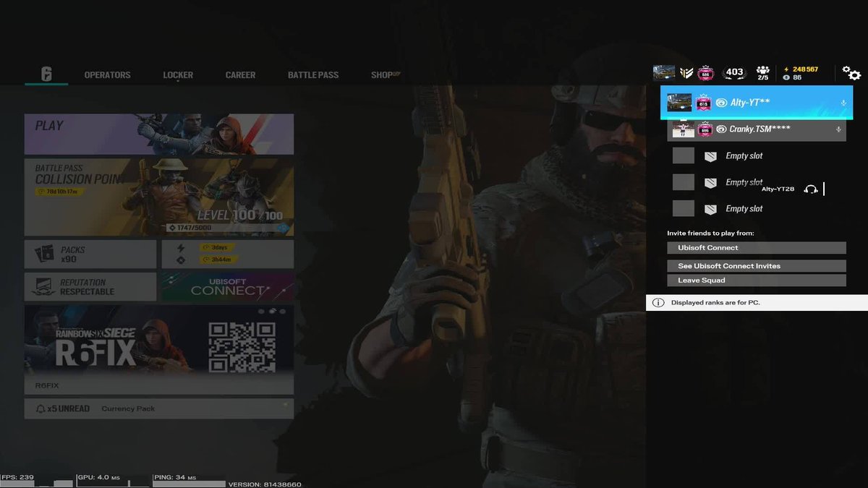This screenshot has height=488, width=868.
Task: Click rank badge in Alty-YT row
Action: (x=705, y=103)
